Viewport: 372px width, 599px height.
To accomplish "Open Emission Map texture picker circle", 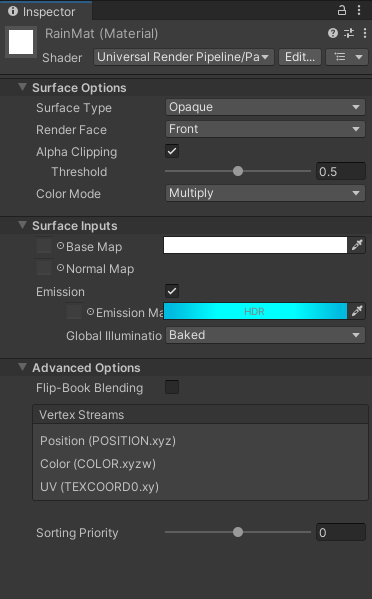I will (x=90, y=312).
